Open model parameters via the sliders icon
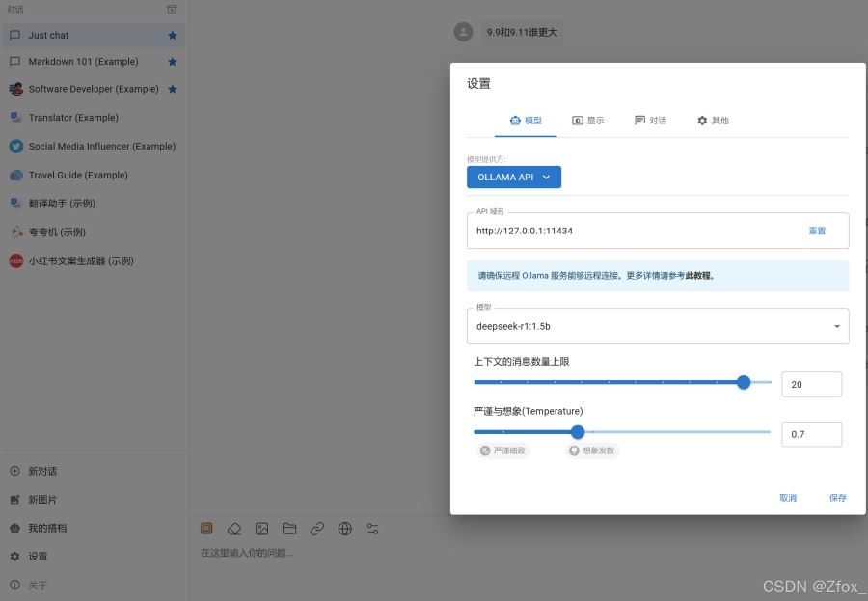Image resolution: width=868 pixels, height=601 pixels. pos(371,529)
